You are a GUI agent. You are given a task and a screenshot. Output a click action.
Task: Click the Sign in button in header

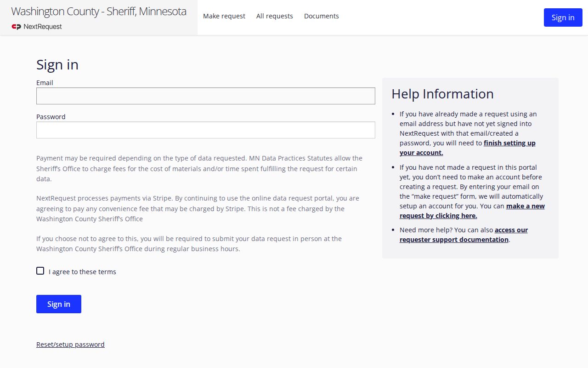point(563,17)
